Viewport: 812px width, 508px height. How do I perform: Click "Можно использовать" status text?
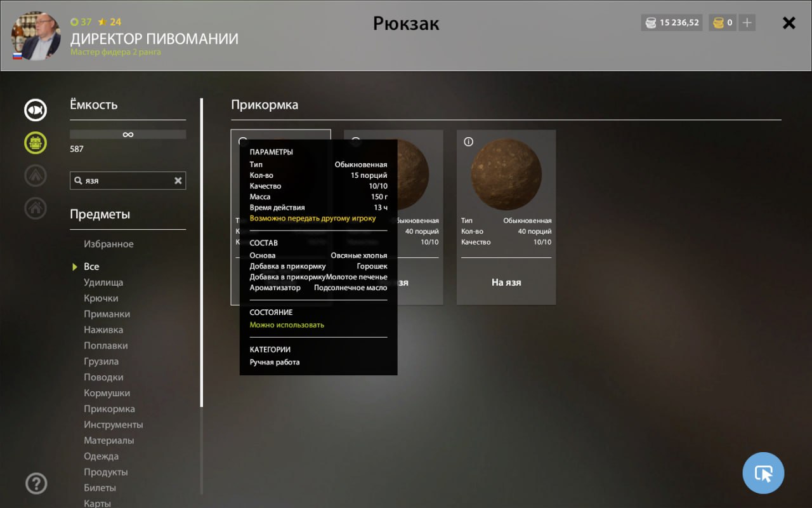(x=287, y=325)
